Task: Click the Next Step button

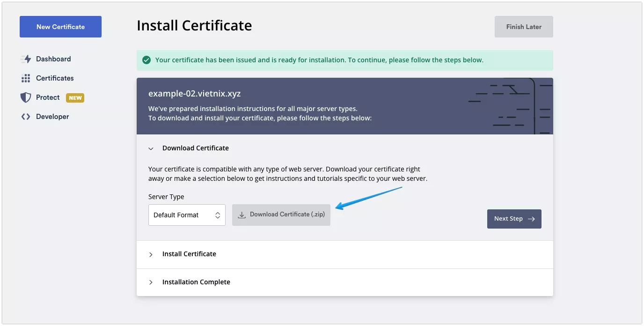Action: (x=514, y=219)
